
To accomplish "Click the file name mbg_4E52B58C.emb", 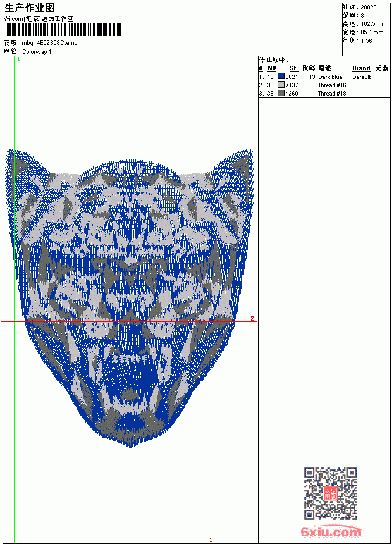I will click(49, 43).
